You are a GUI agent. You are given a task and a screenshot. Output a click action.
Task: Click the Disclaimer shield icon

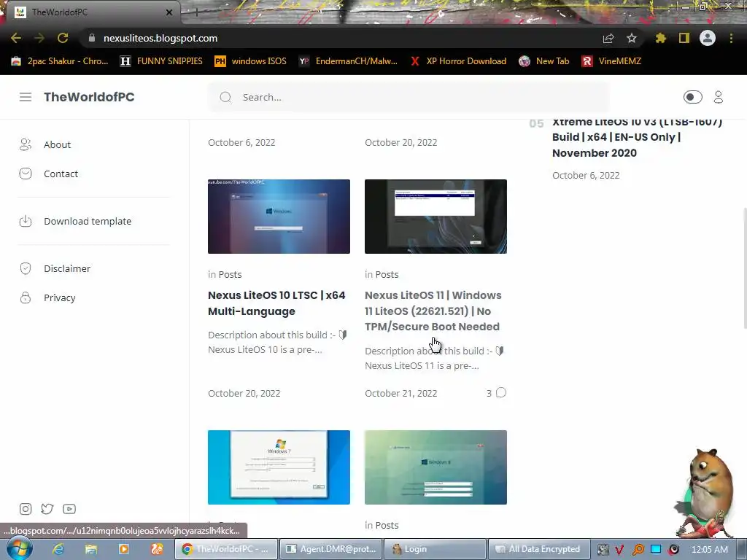[26, 268]
